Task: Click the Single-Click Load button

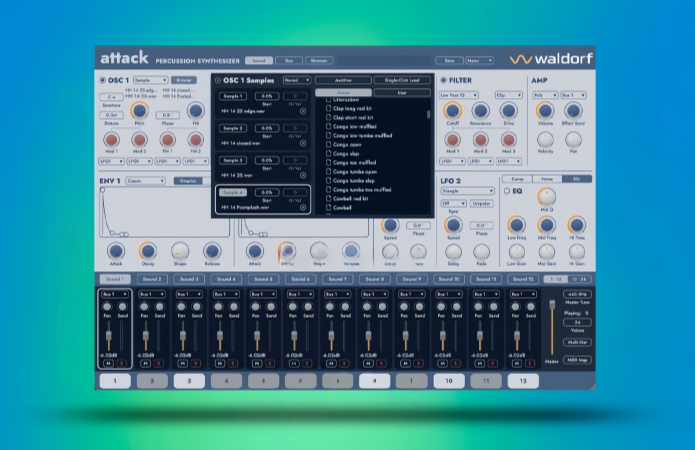Action: pos(402,80)
